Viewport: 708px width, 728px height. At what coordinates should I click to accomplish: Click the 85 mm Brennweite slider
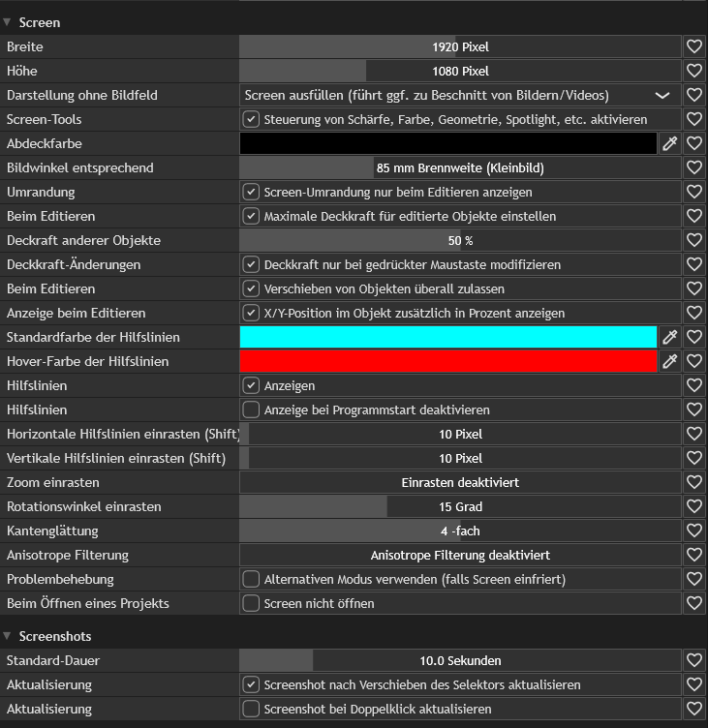[460, 167]
